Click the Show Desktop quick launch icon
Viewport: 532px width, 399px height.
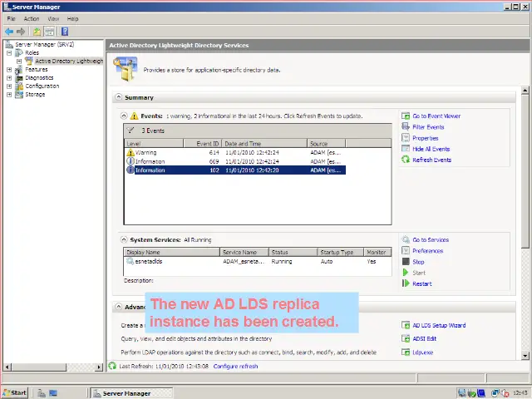click(x=53, y=393)
